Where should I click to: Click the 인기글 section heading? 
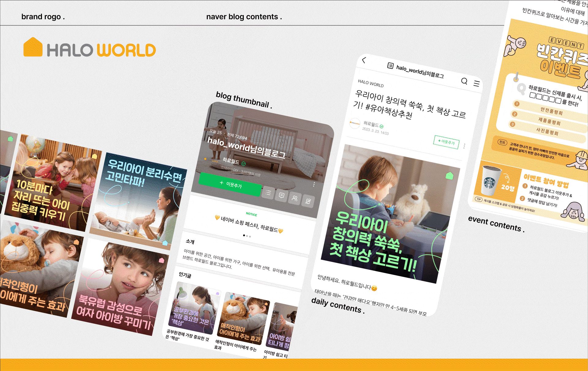coord(185,275)
